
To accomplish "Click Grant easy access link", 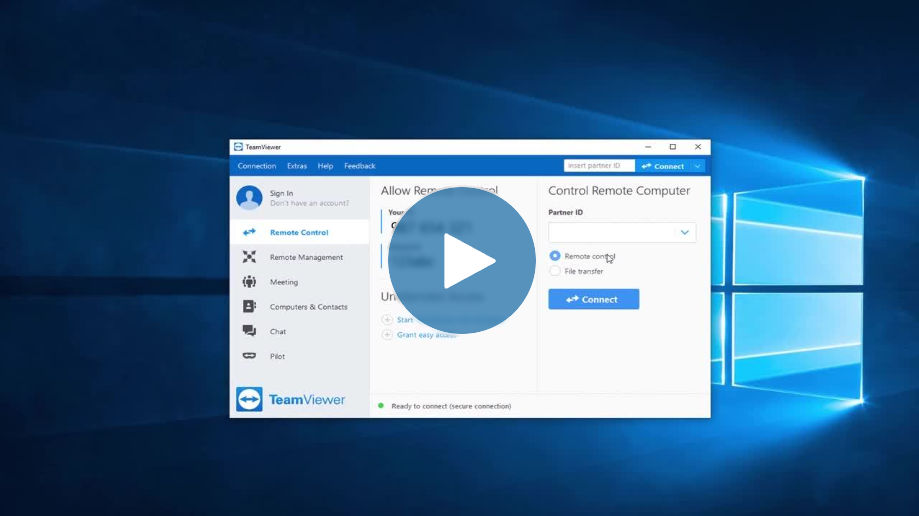I will tap(426, 335).
